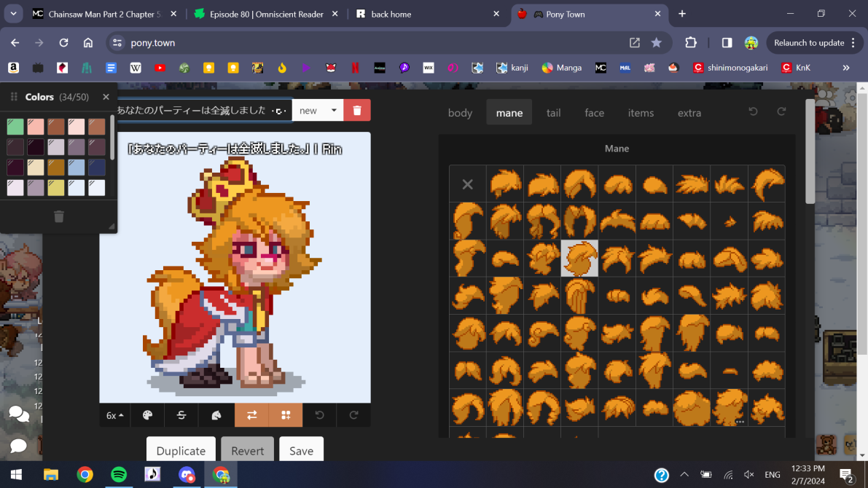The image size is (868, 488).
Task: Pick the green swatch in Colors panel
Action: (15, 127)
